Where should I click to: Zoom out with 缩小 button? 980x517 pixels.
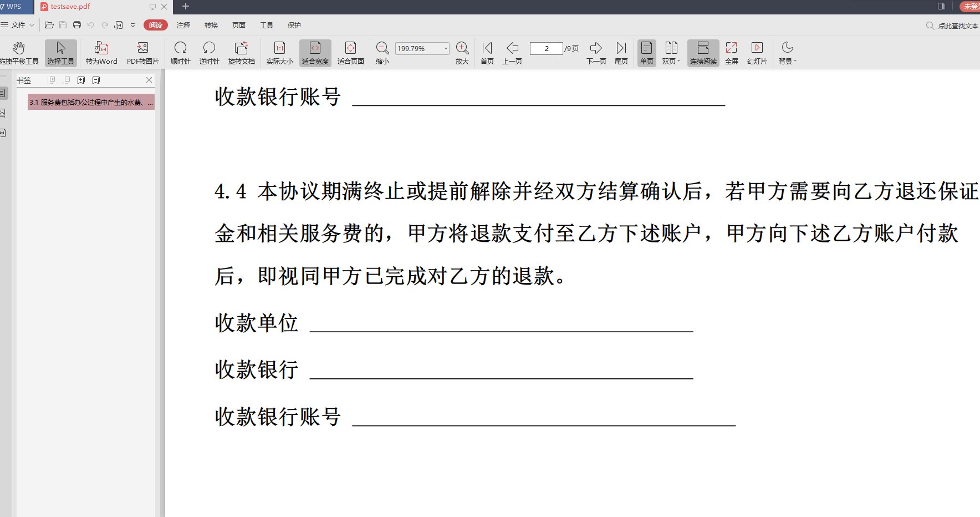click(382, 53)
